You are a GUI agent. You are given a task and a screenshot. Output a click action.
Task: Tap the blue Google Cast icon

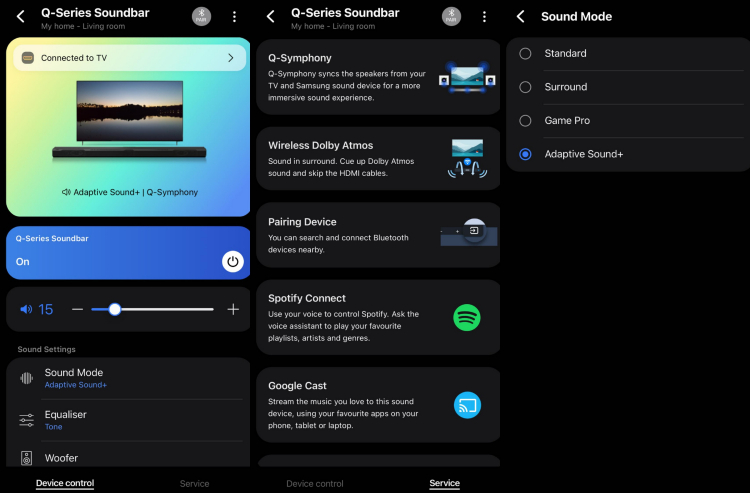coord(467,405)
